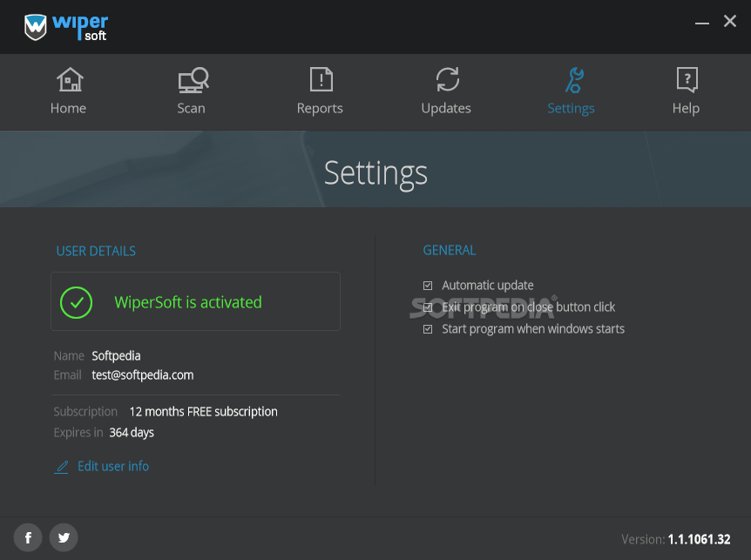The height and width of the screenshot is (560, 751).
Task: Toggle the Automatic update checkbox
Action: pyautogui.click(x=428, y=286)
